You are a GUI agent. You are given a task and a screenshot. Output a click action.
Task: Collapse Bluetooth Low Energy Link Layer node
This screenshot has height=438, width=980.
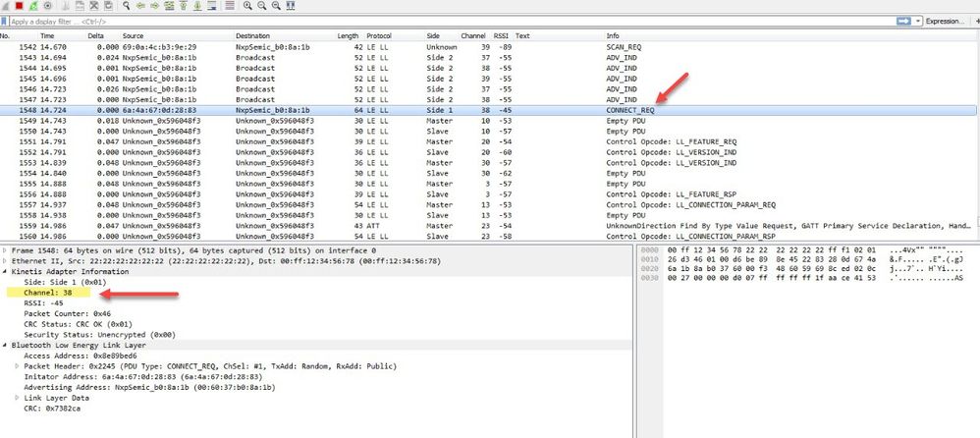5,345
